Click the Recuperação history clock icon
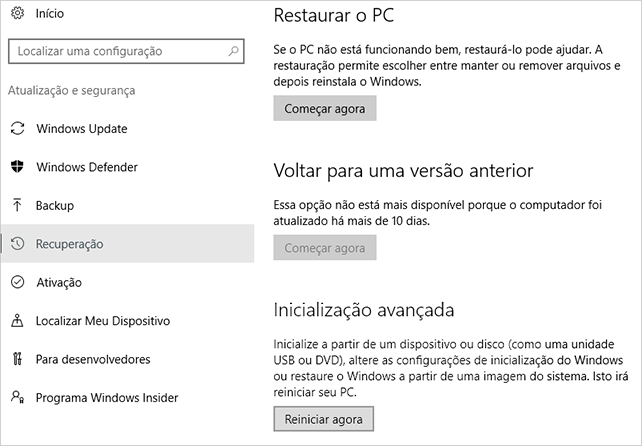 point(17,244)
